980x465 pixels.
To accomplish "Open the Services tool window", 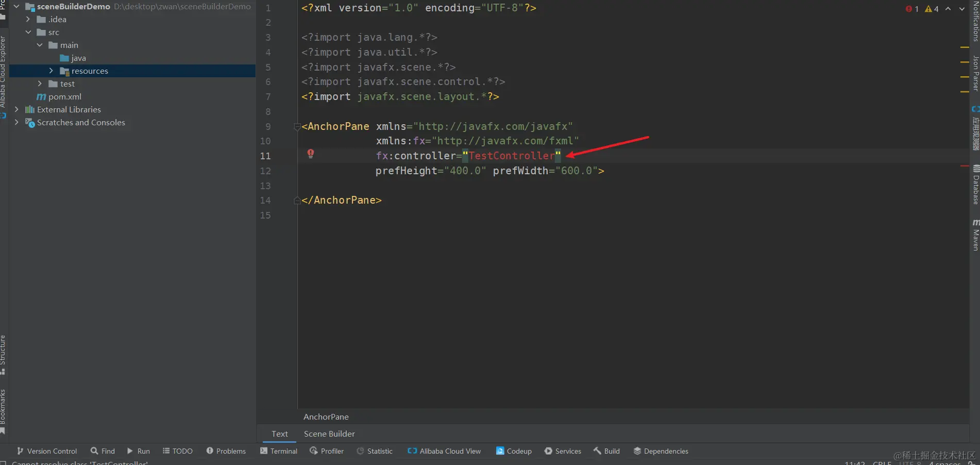I will click(x=563, y=451).
